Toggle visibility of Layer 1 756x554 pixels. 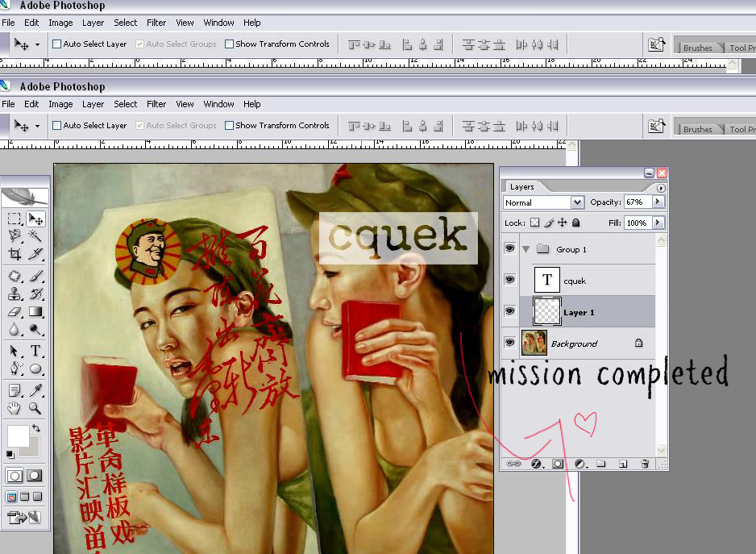pos(509,311)
